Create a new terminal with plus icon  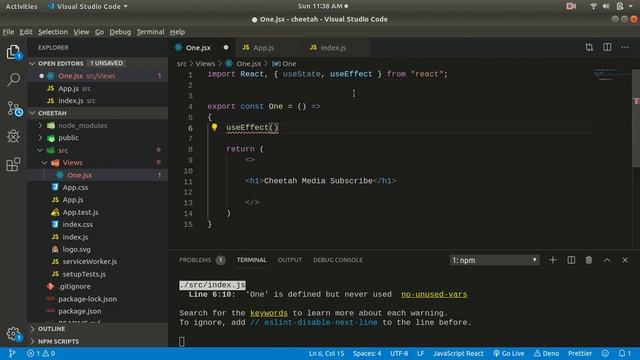552,260
